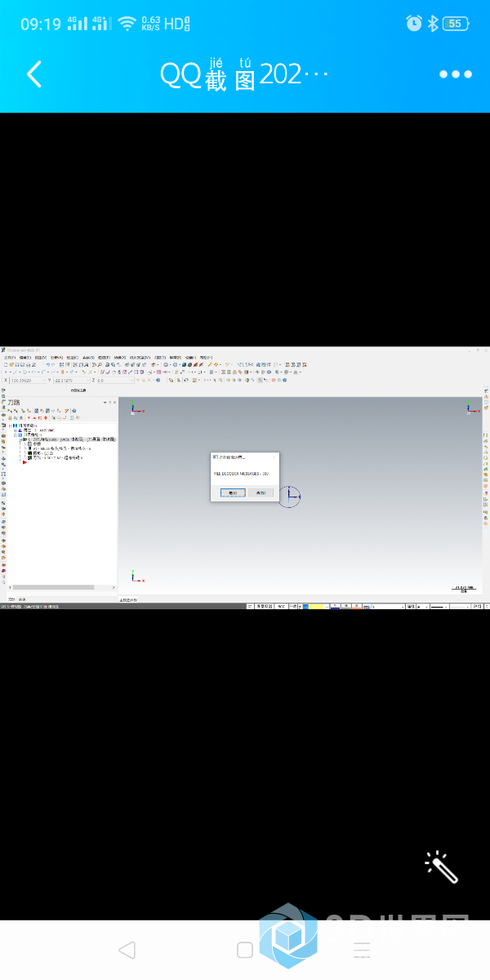Collapse the 刀具群组-1 tree node
This screenshot has width=490, height=980.
click(15, 434)
